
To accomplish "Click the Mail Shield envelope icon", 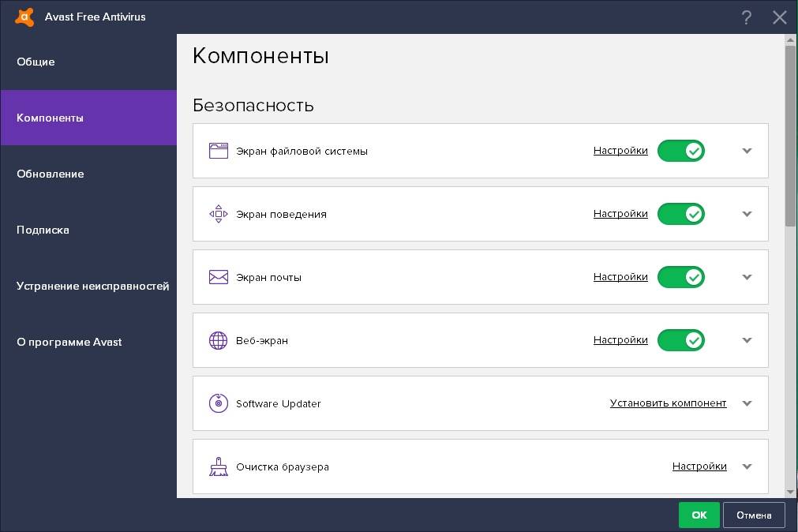I will pos(219,277).
